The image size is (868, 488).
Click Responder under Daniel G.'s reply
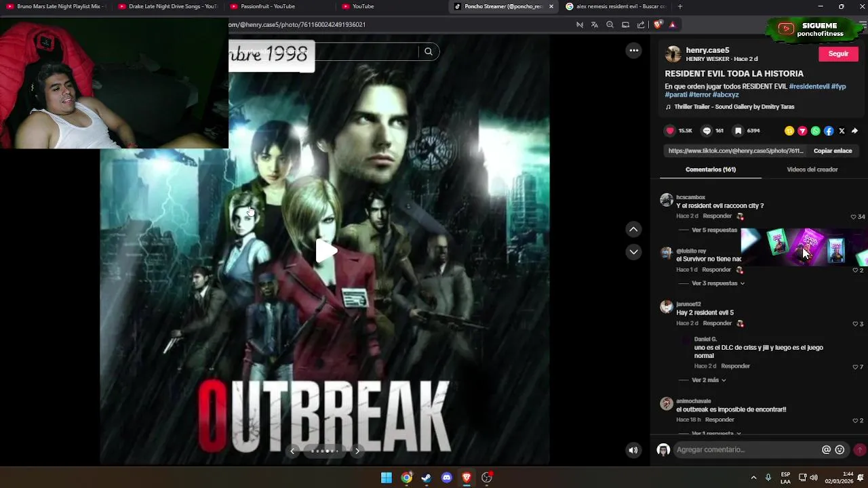(x=735, y=366)
